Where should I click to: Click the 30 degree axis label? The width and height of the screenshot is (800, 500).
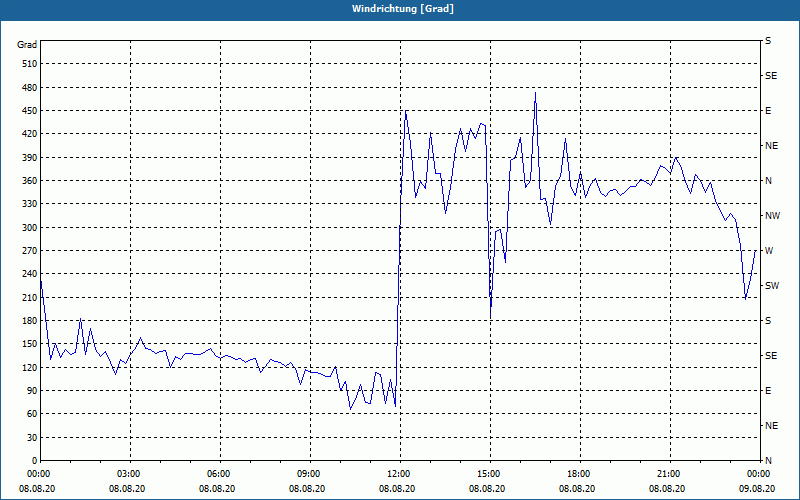[x=32, y=438]
